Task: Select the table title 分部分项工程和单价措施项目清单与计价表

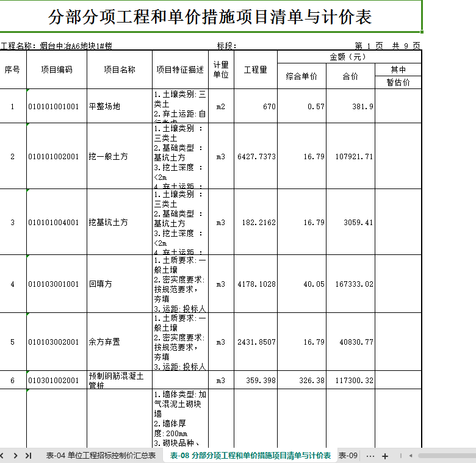Action: (x=210, y=16)
